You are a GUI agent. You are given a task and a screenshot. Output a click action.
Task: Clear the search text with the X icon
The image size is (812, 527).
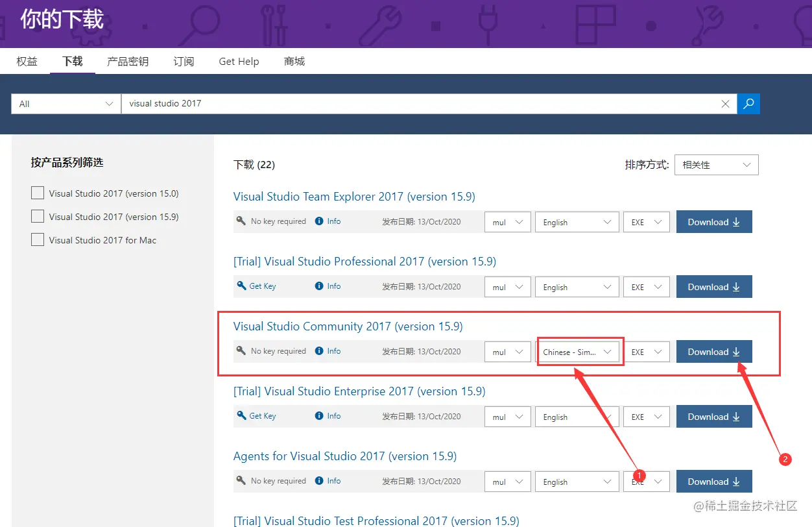click(x=726, y=103)
